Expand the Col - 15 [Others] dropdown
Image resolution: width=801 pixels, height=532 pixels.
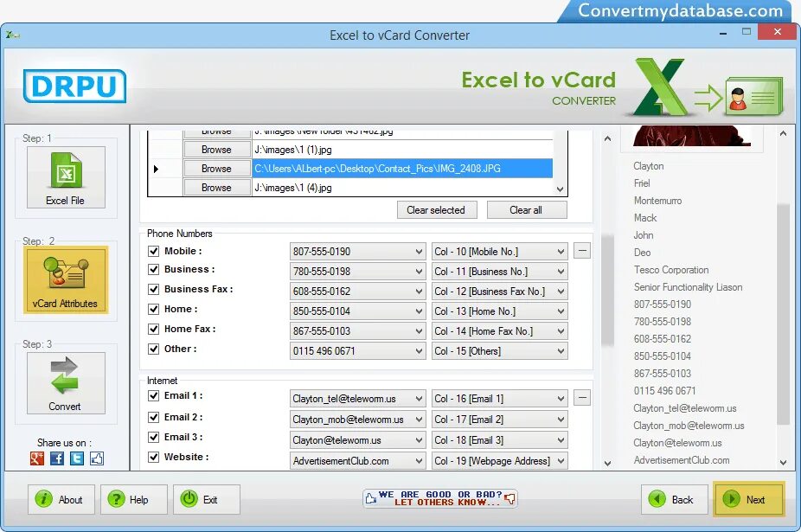[499, 351]
